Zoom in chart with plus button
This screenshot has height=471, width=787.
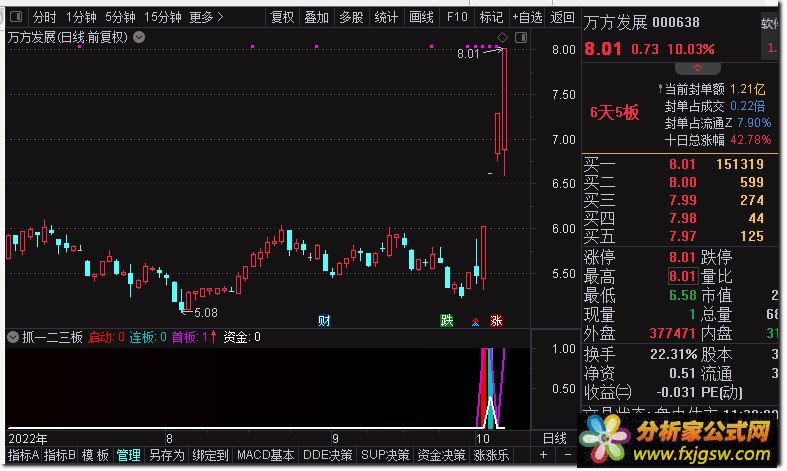click(544, 455)
